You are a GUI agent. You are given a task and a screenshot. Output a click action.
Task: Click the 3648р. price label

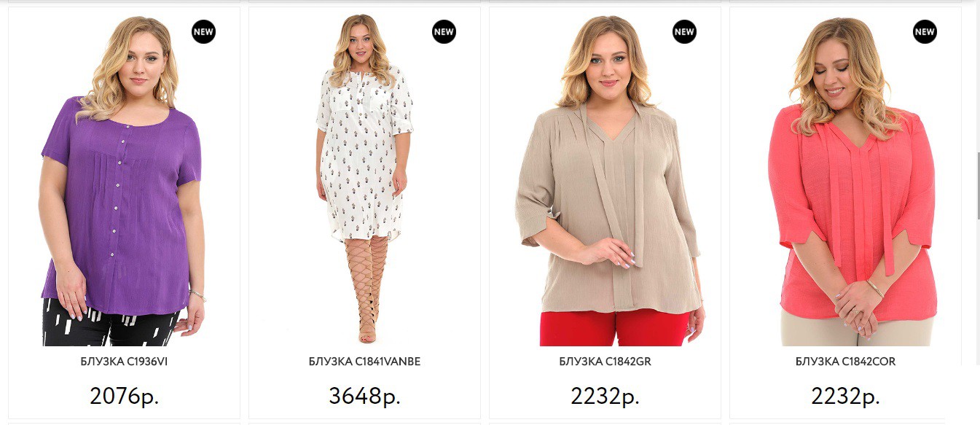pos(364,396)
